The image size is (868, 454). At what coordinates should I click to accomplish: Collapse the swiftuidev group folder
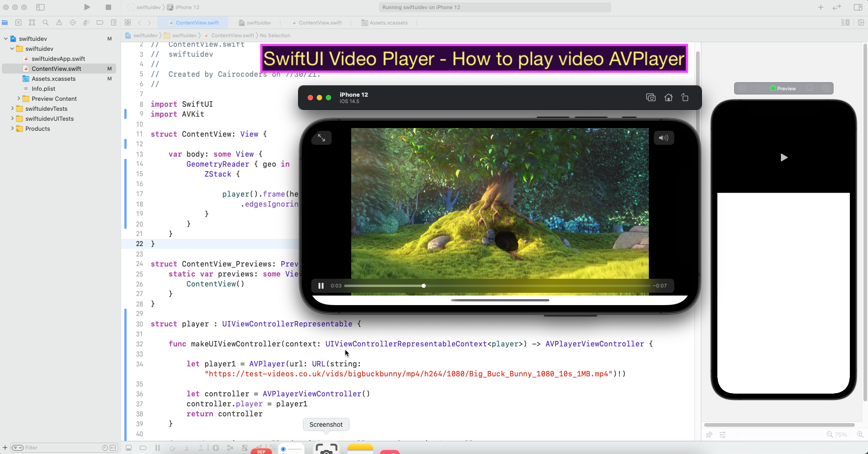(x=12, y=49)
